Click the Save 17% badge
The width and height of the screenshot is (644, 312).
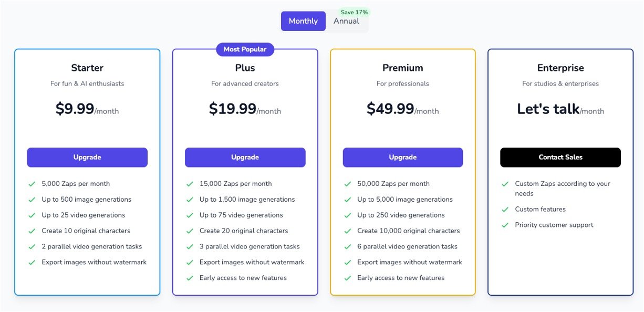[x=354, y=12]
